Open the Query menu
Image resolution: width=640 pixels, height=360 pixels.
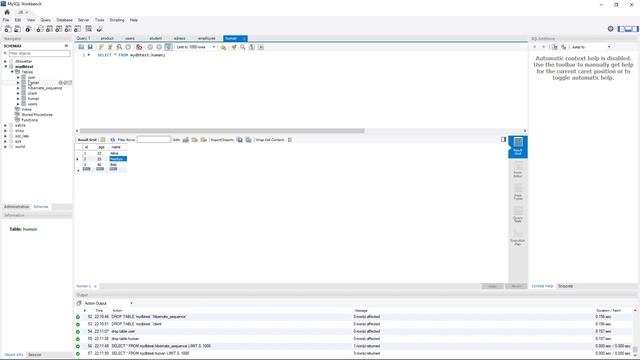[x=46, y=20]
